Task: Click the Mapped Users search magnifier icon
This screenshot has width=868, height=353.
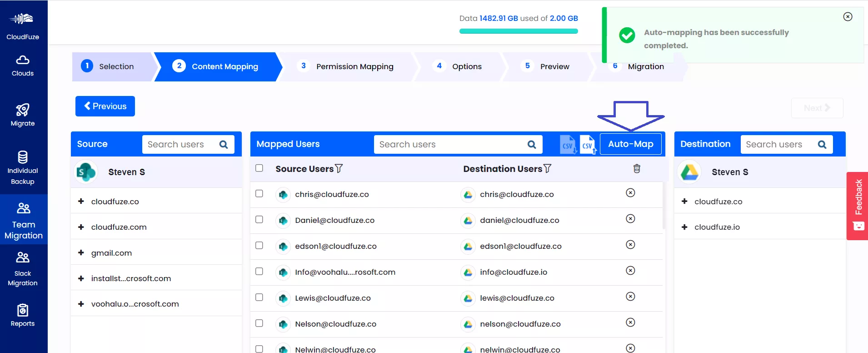Action: tap(531, 145)
